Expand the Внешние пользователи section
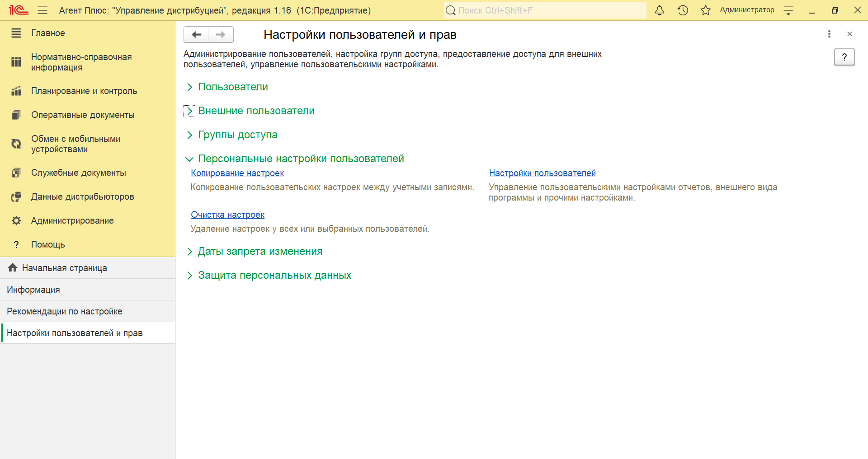Viewport: 868px width, 459px height. tap(189, 111)
